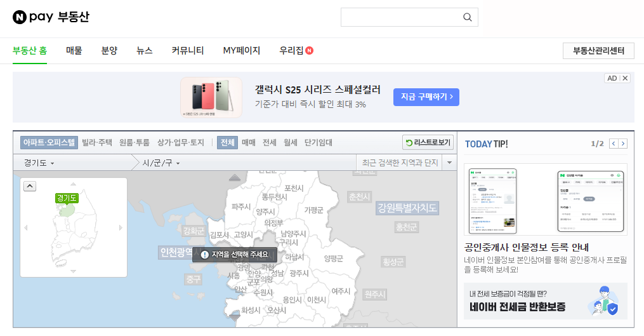The width and height of the screenshot is (644, 336).
Task: Select 화성시 on the map
Action: (251, 310)
